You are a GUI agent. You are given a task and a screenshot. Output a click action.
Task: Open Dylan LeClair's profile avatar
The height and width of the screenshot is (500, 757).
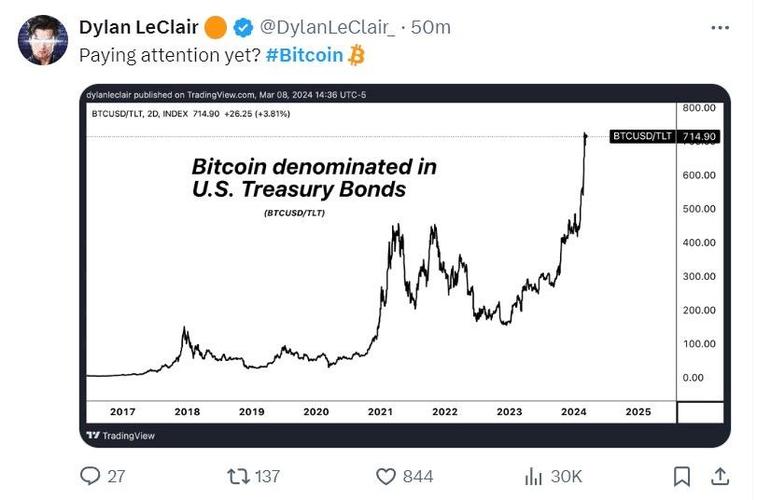(43, 40)
